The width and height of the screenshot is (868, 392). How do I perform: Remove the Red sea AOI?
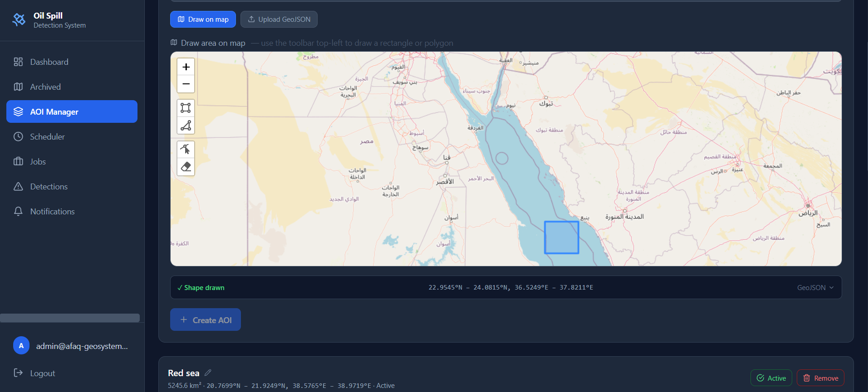(820, 378)
